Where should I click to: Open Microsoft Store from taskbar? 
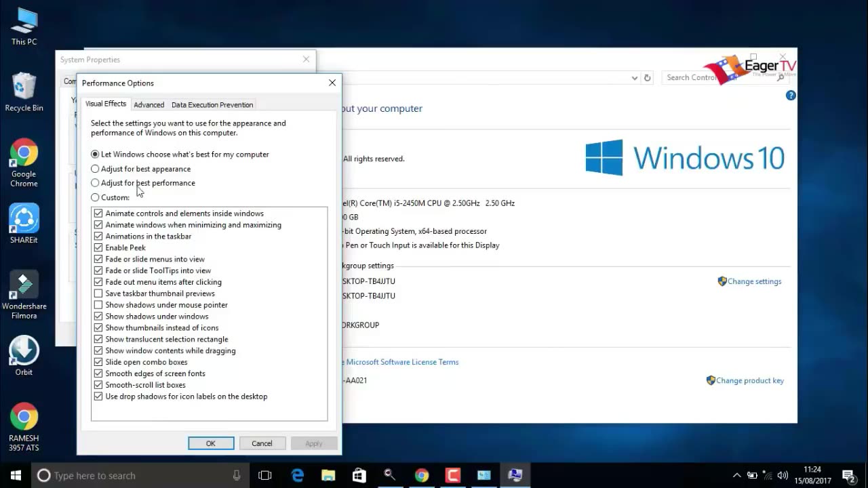pyautogui.click(x=359, y=475)
